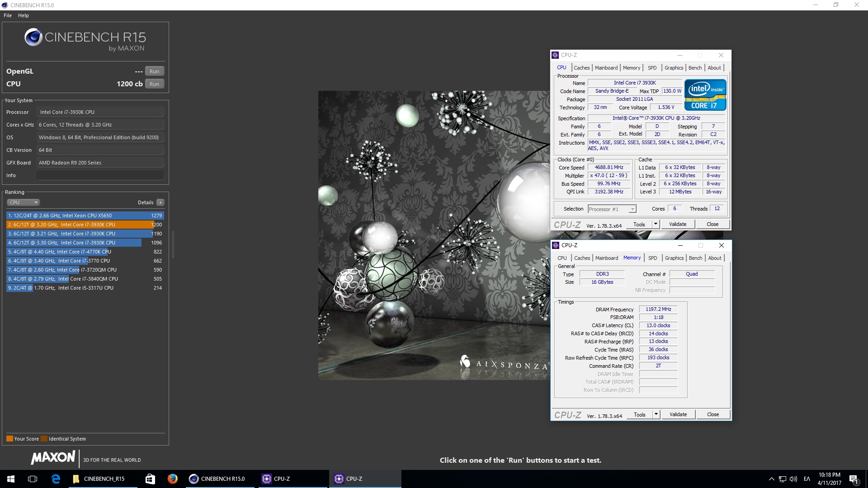868x488 pixels.
Task: Select ranking entry Intel Core i7-4770K
Action: (x=85, y=252)
